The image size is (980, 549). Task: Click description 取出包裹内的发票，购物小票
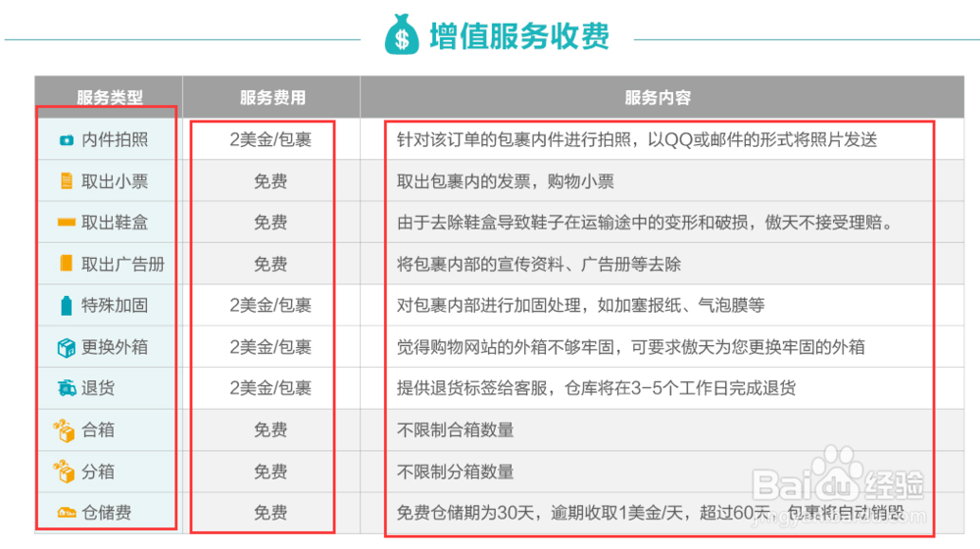click(506, 181)
